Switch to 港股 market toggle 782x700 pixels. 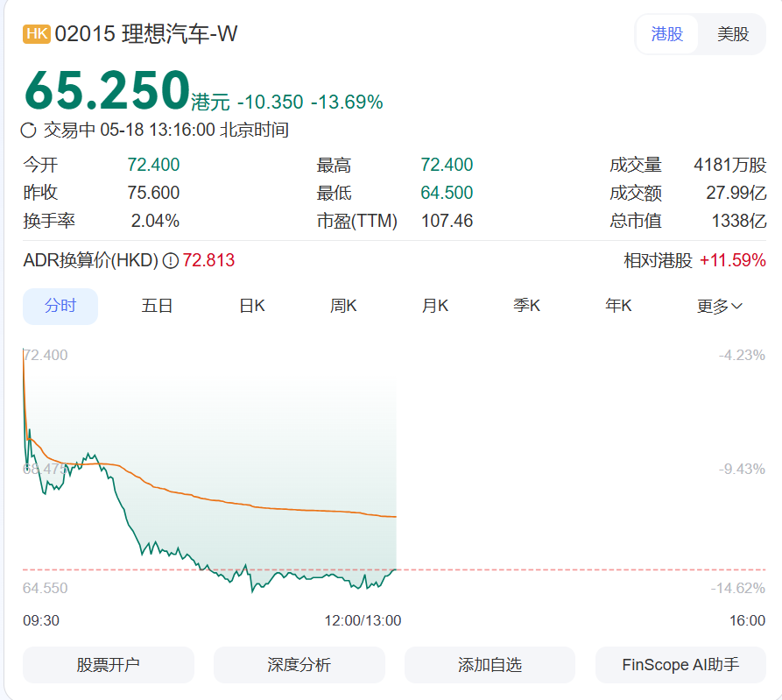(666, 34)
